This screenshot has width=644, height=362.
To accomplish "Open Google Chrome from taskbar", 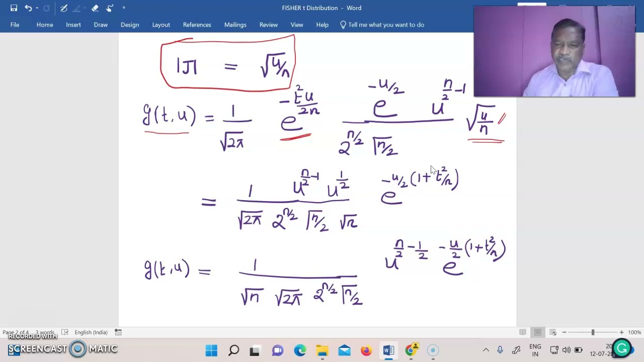I will coord(411,350).
